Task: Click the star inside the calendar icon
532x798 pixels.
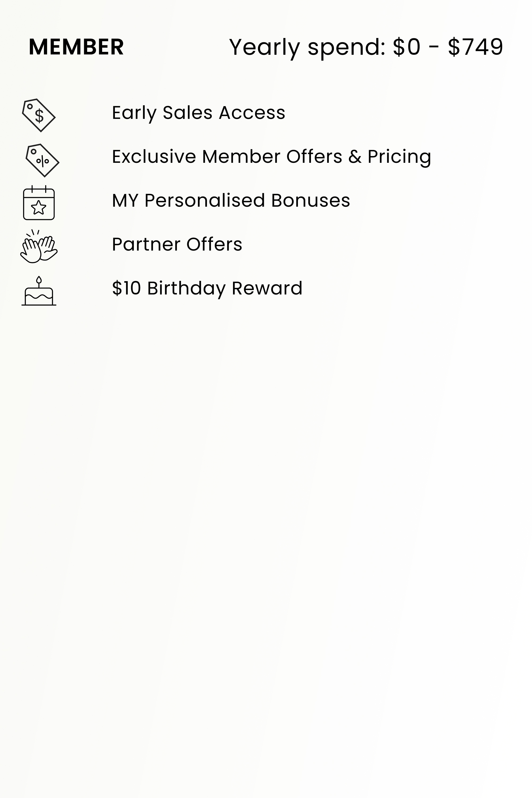Action: pyautogui.click(x=39, y=207)
